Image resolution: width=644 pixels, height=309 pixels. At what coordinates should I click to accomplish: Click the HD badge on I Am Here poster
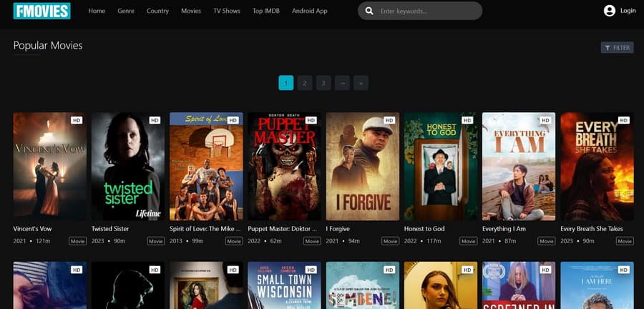(624, 270)
